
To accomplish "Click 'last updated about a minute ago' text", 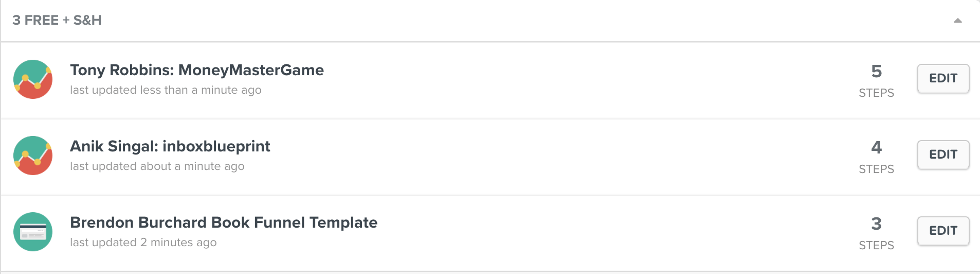I will click(x=157, y=166).
